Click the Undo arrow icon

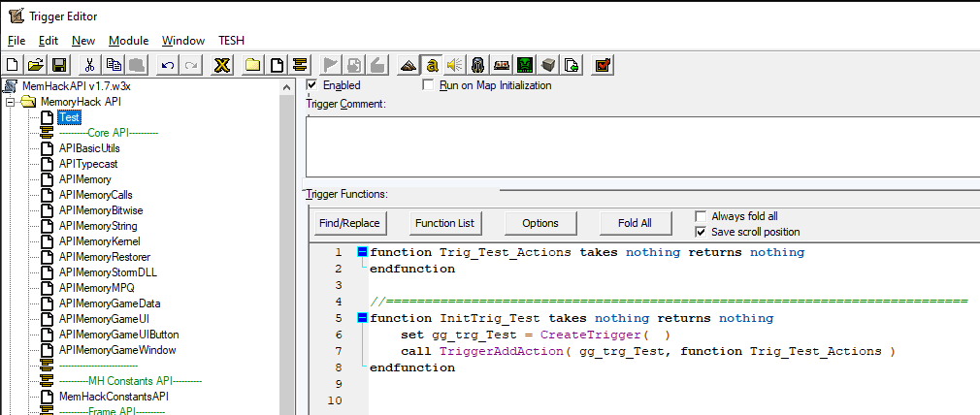pos(167,65)
